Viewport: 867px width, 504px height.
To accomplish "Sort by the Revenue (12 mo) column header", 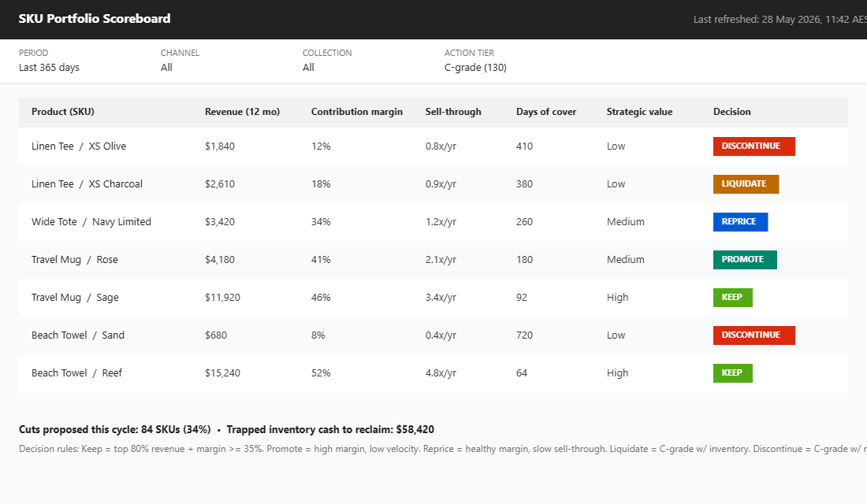I will (x=242, y=112).
